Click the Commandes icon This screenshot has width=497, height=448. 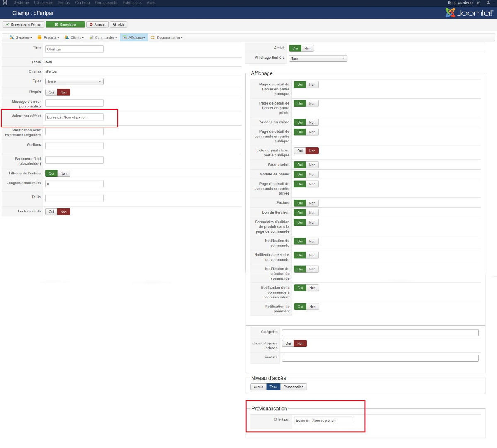coord(91,37)
